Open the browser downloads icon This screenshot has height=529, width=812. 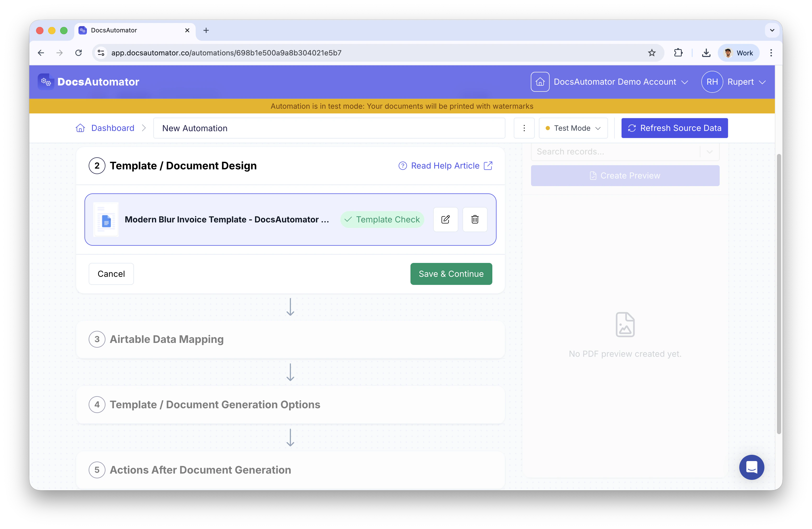[706, 53]
